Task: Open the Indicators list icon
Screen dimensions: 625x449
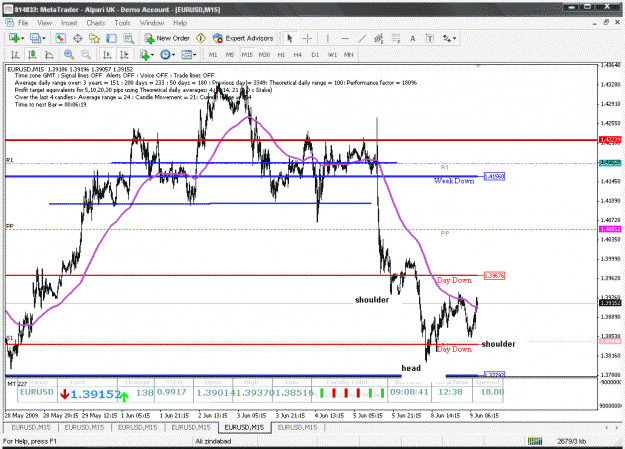Action: (x=145, y=55)
